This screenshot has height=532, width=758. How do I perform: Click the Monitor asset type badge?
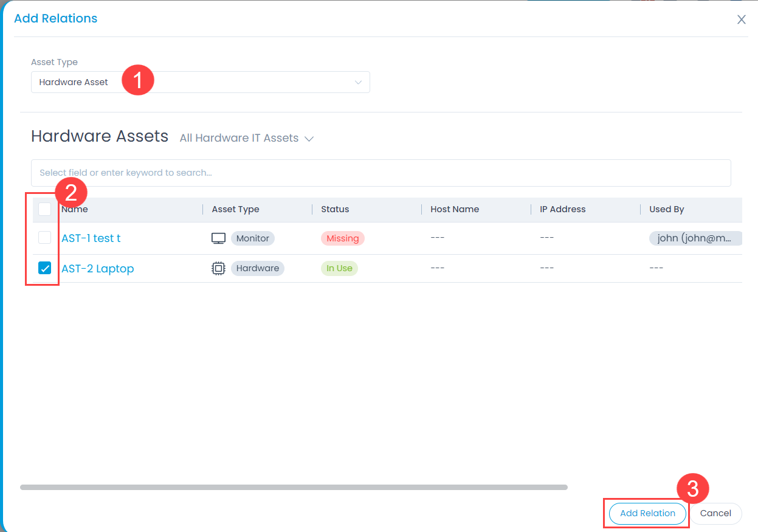click(252, 238)
